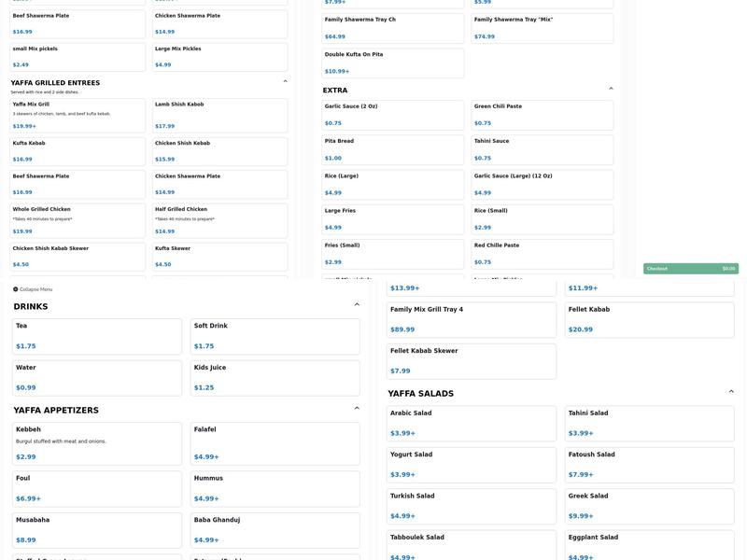Collapse the Yaffa Appetizers section
The width and height of the screenshot is (747, 560).
(x=357, y=409)
